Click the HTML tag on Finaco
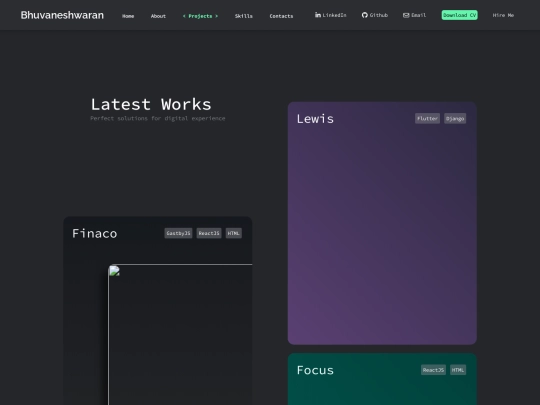The width and height of the screenshot is (540, 405). point(233,233)
